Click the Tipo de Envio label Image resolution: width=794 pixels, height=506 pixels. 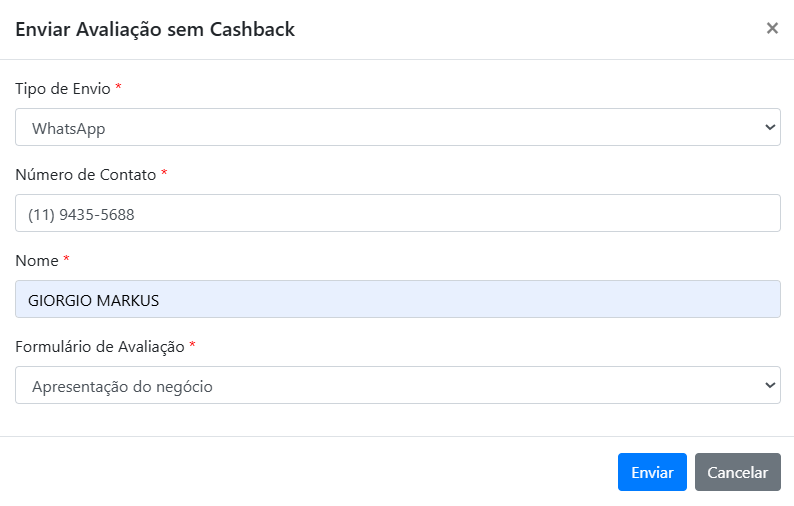(62, 88)
